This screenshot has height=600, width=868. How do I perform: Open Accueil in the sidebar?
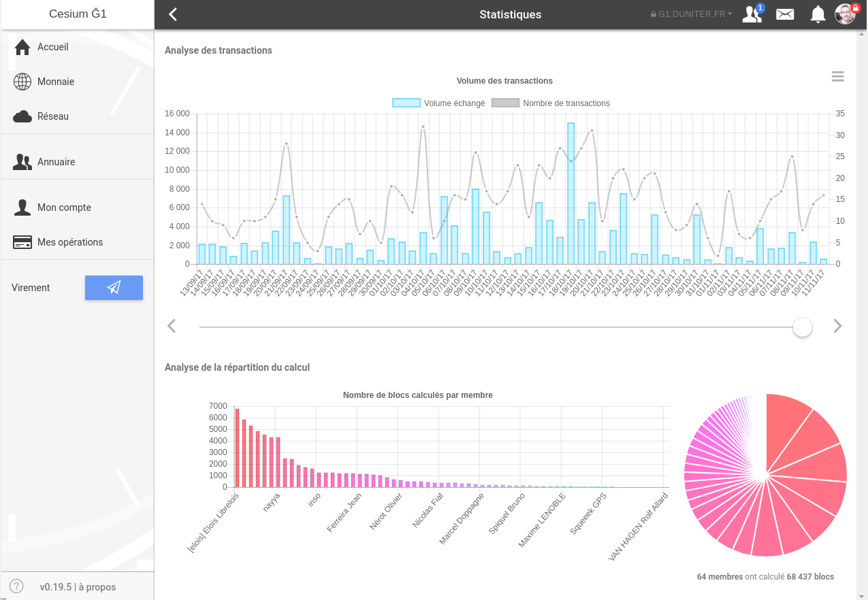(52, 47)
